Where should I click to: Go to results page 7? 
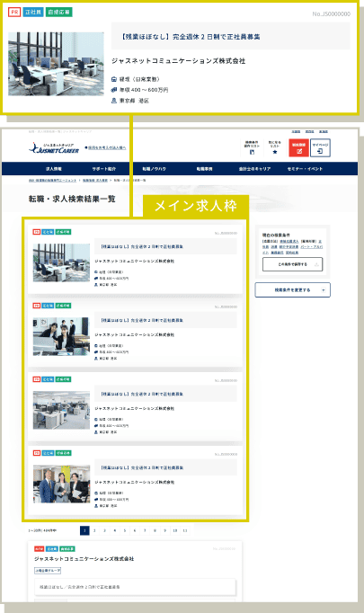145,530
